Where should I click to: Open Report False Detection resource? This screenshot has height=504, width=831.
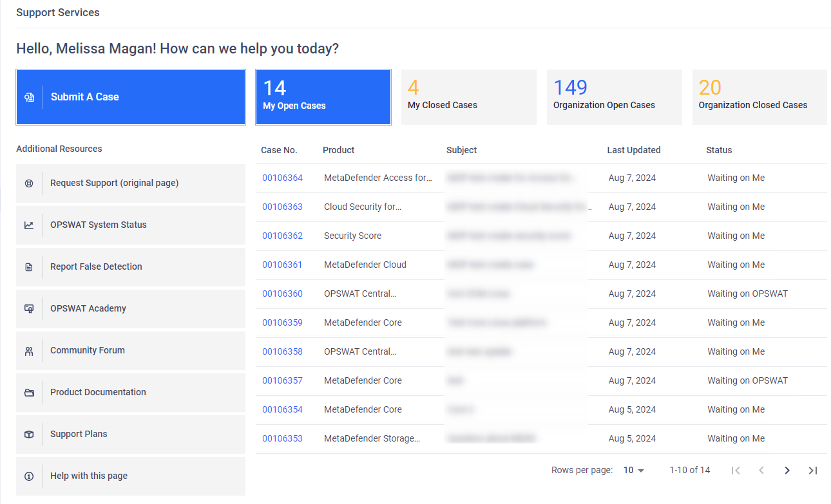[x=131, y=267]
